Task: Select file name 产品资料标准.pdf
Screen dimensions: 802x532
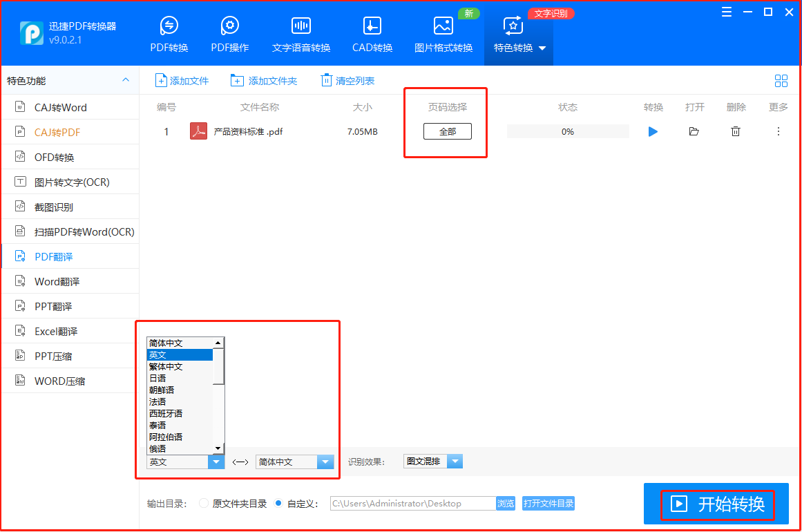Action: pos(248,131)
